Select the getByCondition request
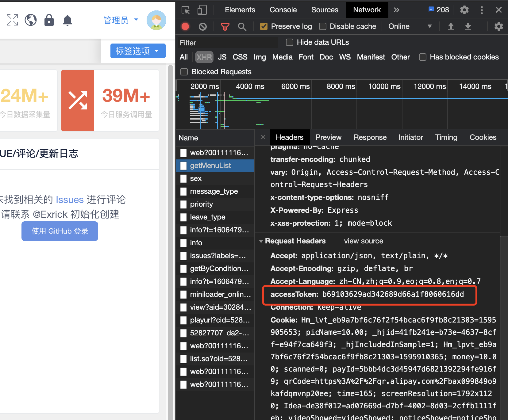508x420 pixels. tap(215, 269)
